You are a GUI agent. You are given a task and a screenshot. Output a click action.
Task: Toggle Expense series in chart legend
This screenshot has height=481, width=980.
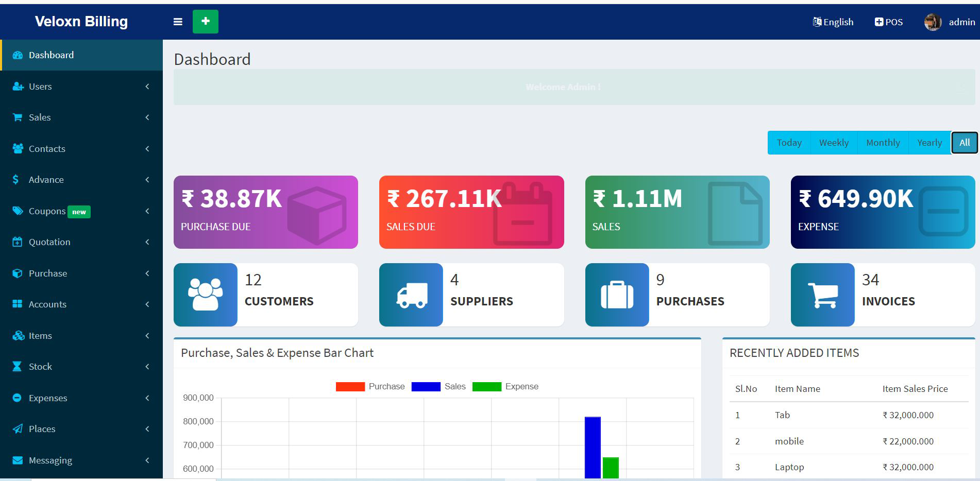pyautogui.click(x=505, y=387)
